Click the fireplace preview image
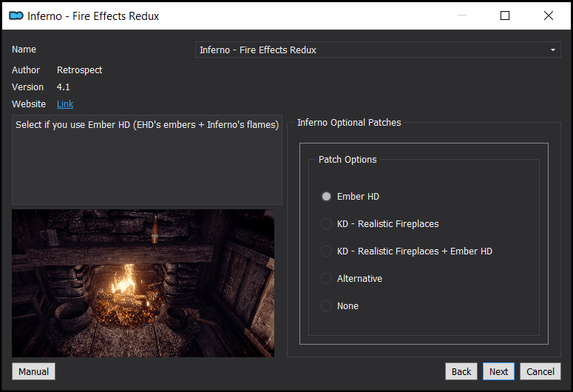The width and height of the screenshot is (573, 392). tap(143, 283)
